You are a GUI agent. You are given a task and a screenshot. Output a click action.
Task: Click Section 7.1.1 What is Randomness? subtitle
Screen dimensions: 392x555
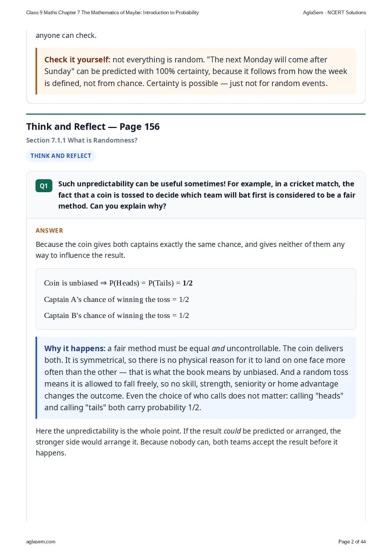coord(82,140)
